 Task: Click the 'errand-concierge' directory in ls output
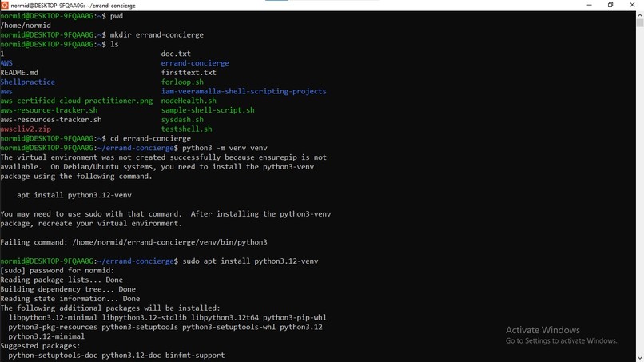(195, 63)
